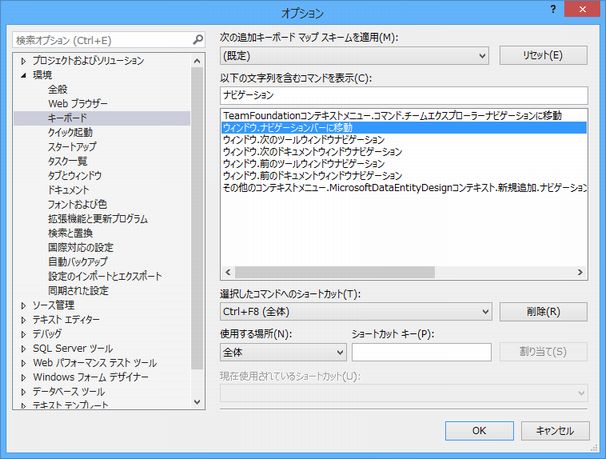Expand the テキスト エディター node
The height and width of the screenshot is (459, 606).
(24, 320)
